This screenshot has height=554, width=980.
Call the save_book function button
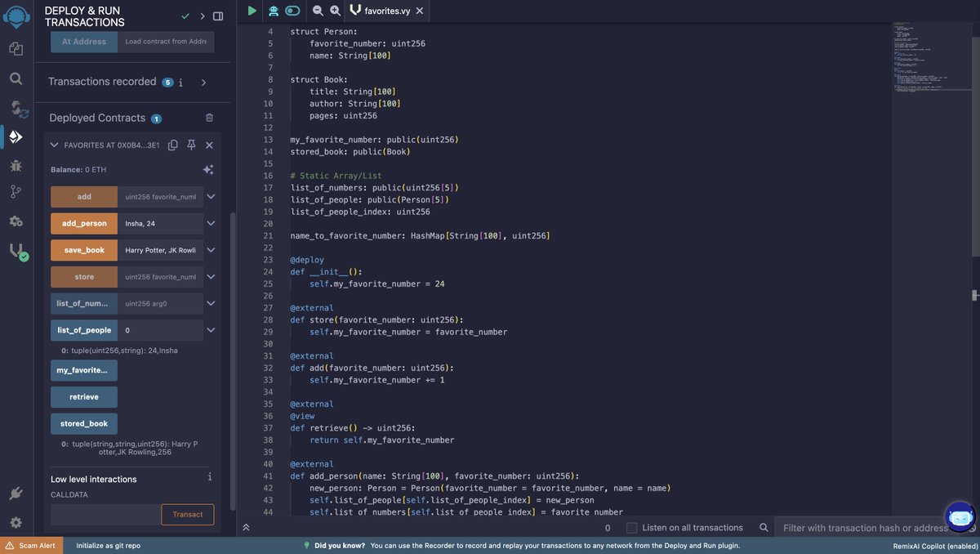click(84, 250)
